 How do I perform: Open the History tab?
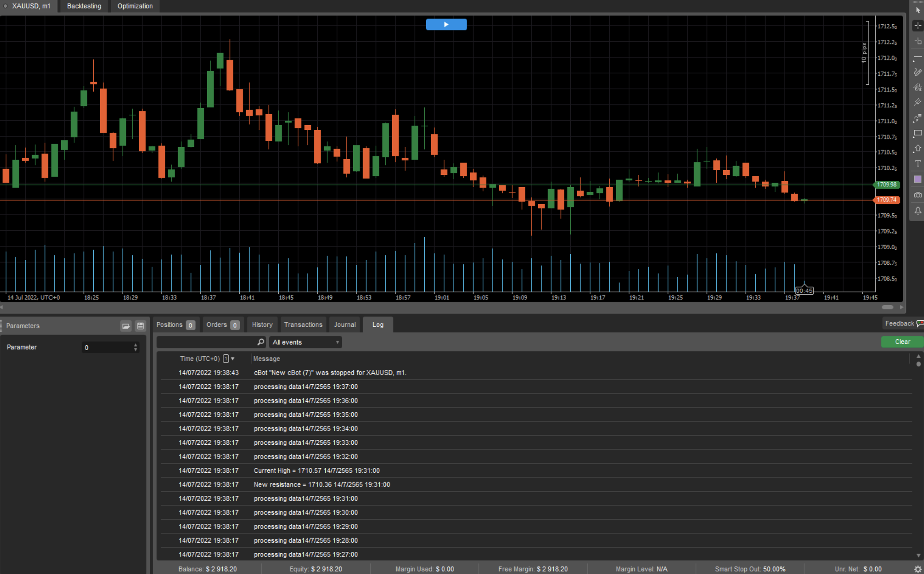click(x=262, y=325)
